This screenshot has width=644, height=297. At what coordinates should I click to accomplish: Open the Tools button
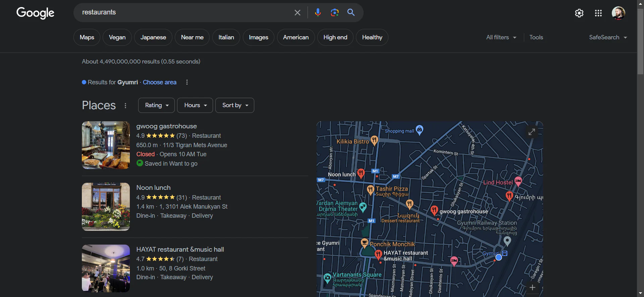(536, 37)
